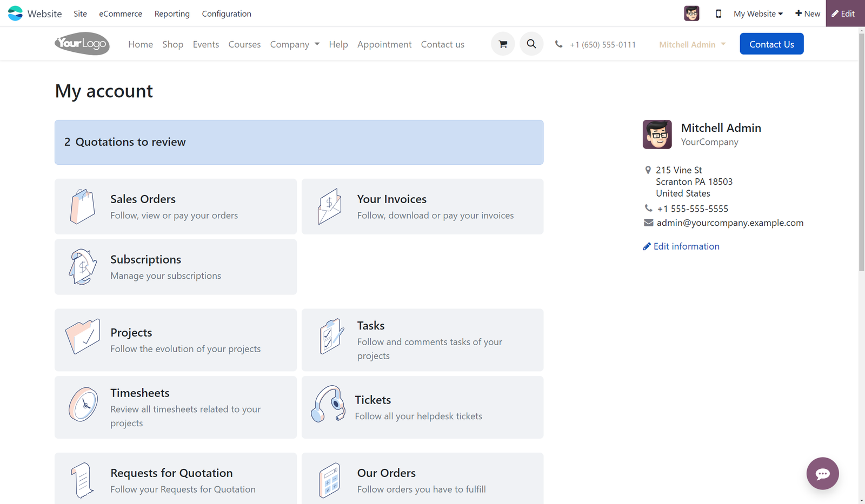Open the Events page
The image size is (865, 504).
206,44
